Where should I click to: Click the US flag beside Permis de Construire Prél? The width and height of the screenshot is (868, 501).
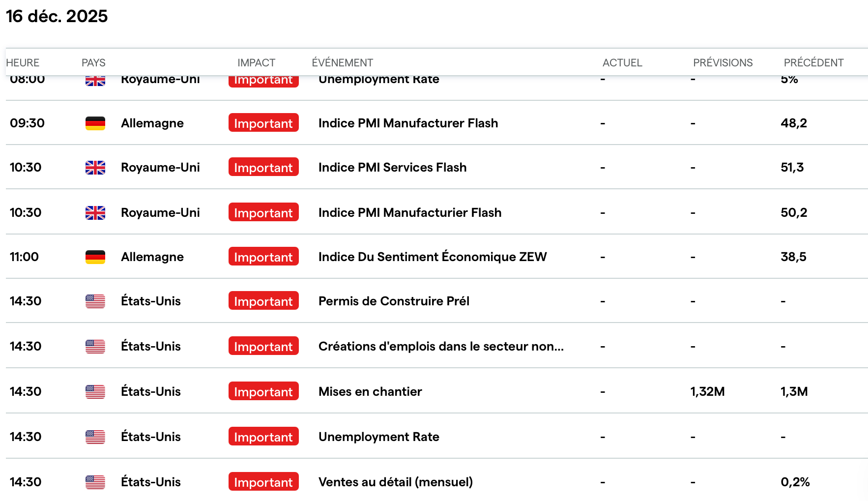(95, 301)
